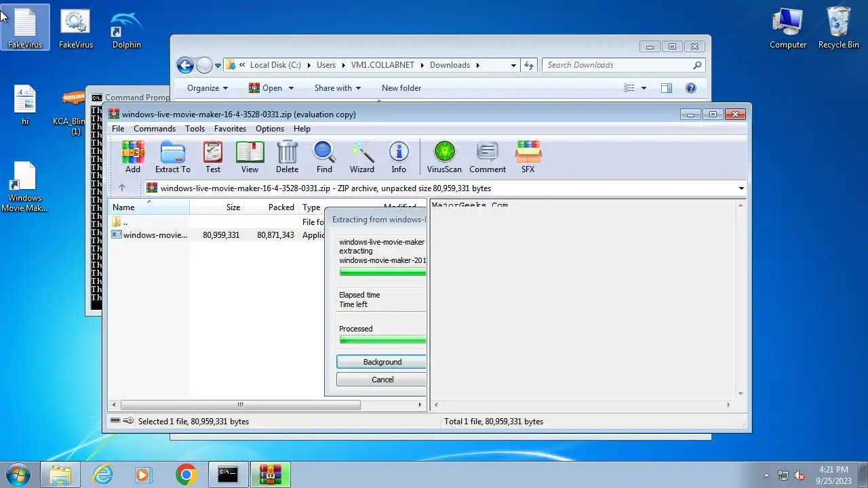Select the Computer desktop icon

point(788,28)
